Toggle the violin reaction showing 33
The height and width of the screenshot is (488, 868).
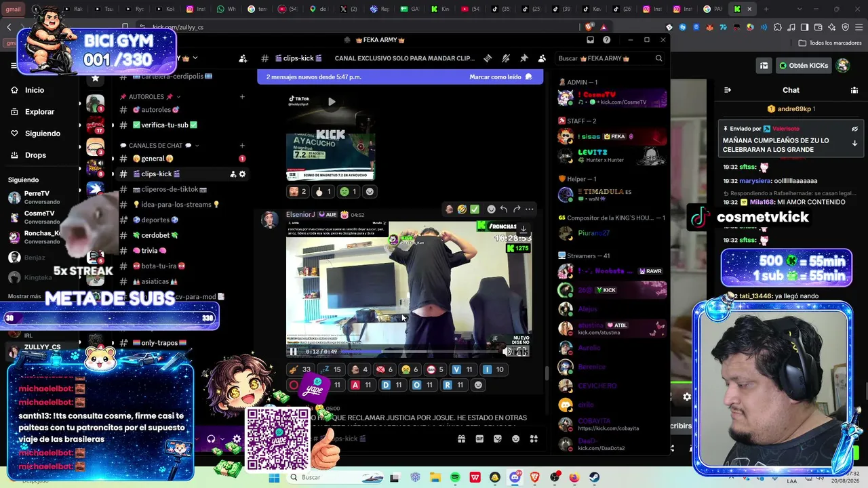coord(300,369)
